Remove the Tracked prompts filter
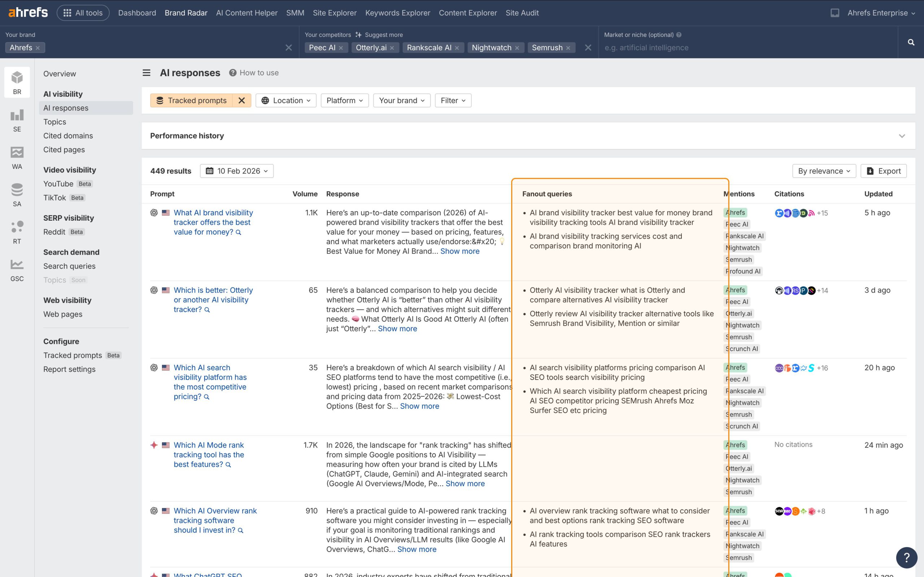 (x=241, y=100)
